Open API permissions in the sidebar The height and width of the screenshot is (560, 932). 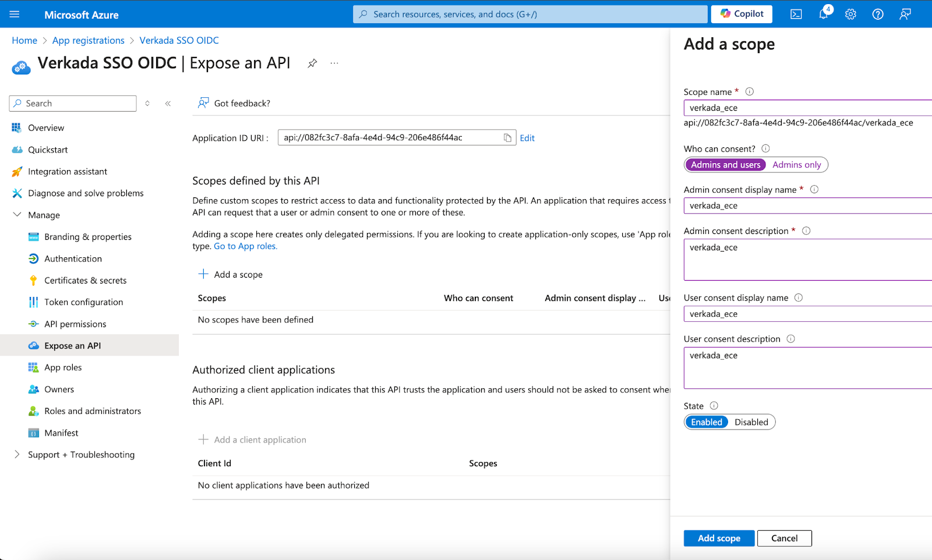75,324
